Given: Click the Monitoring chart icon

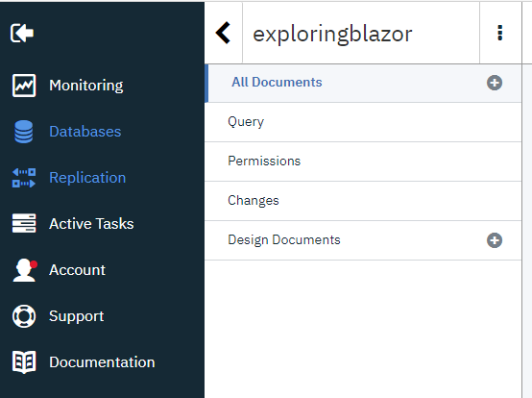Looking at the screenshot, I should point(24,86).
